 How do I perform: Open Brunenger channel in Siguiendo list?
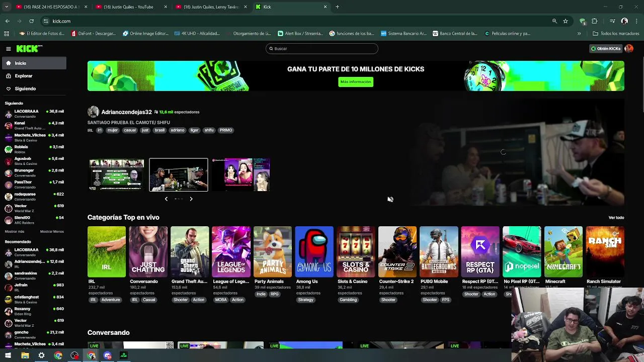(33, 173)
